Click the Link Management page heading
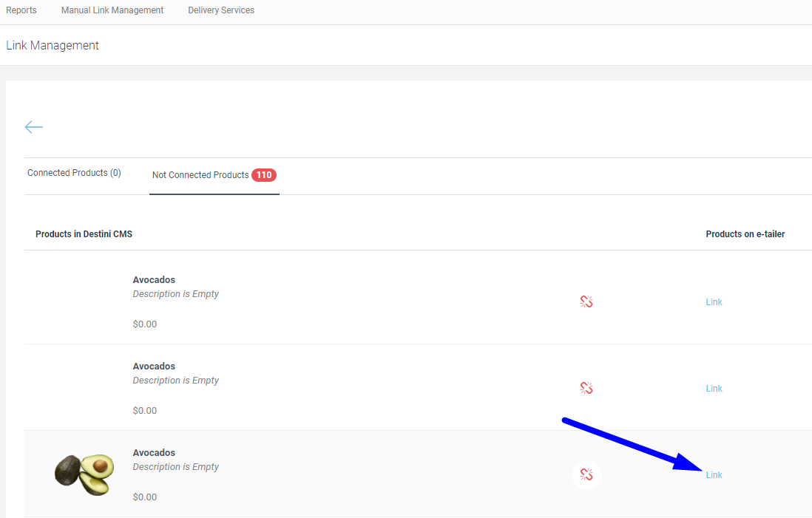 tap(53, 46)
